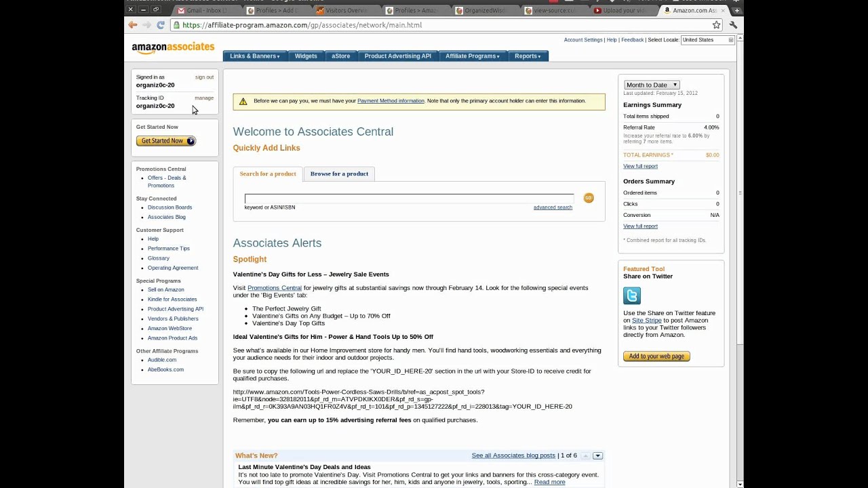Viewport: 868px width, 488px height.
Task: Click the browser forward arrow
Action: (146, 25)
